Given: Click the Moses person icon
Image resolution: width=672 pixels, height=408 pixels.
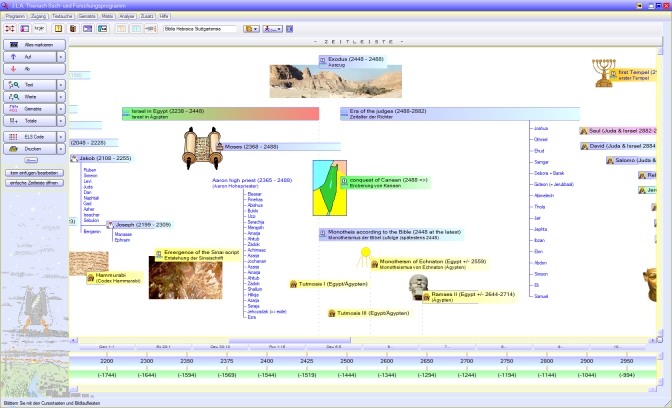Looking at the screenshot, I should click(x=219, y=147).
